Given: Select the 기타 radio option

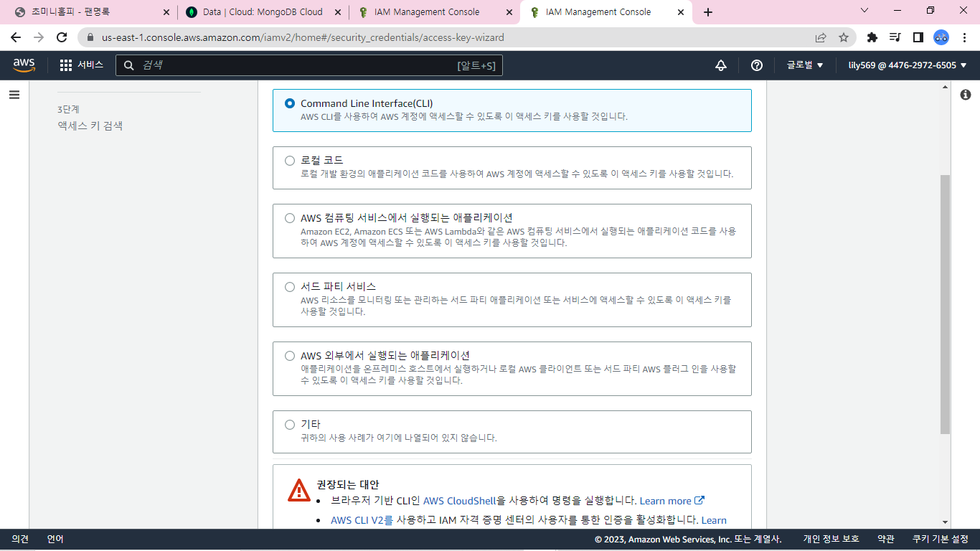Looking at the screenshot, I should [x=290, y=425].
